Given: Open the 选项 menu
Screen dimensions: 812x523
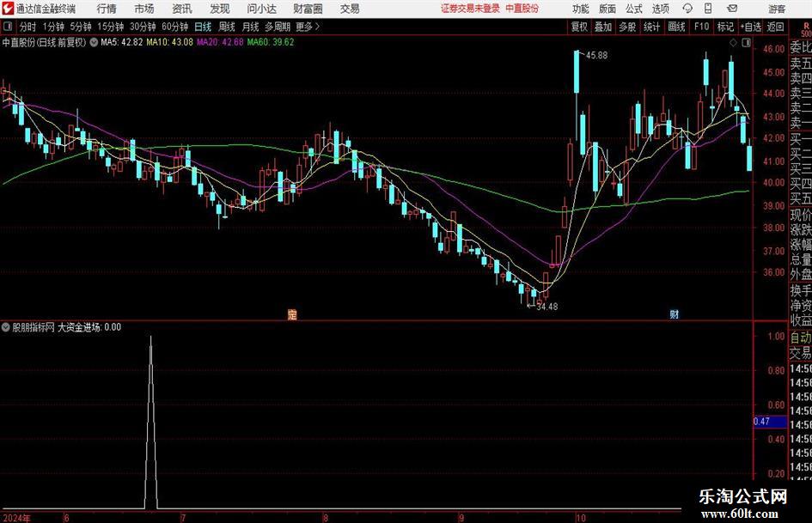Looking at the screenshot, I should pyautogui.click(x=660, y=9).
